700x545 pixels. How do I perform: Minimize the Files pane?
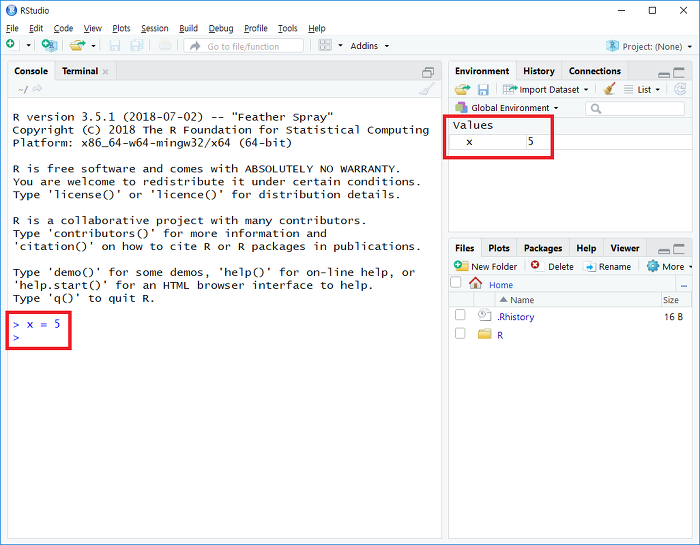664,251
